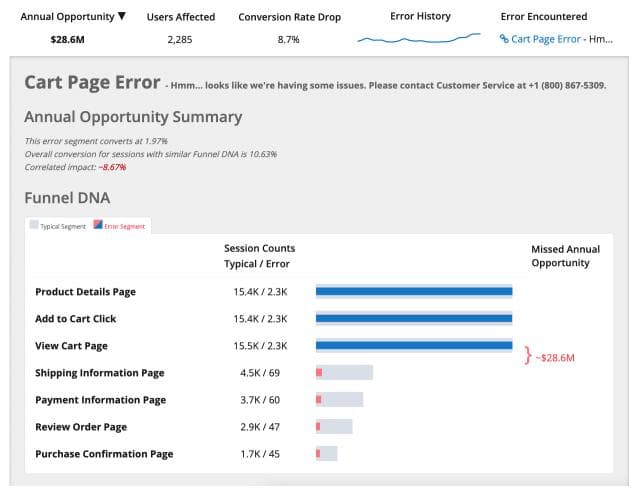
Task: Click the Conversion Rate Drop column header
Action: (x=287, y=17)
